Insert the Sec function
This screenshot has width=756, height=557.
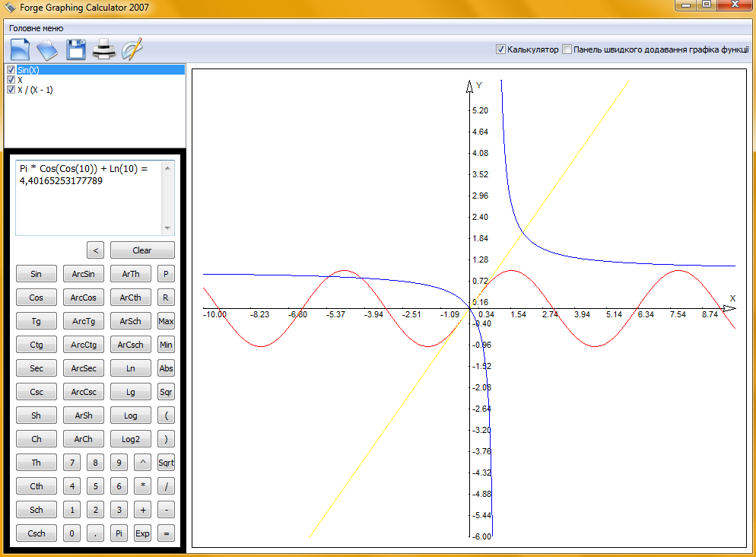point(37,368)
